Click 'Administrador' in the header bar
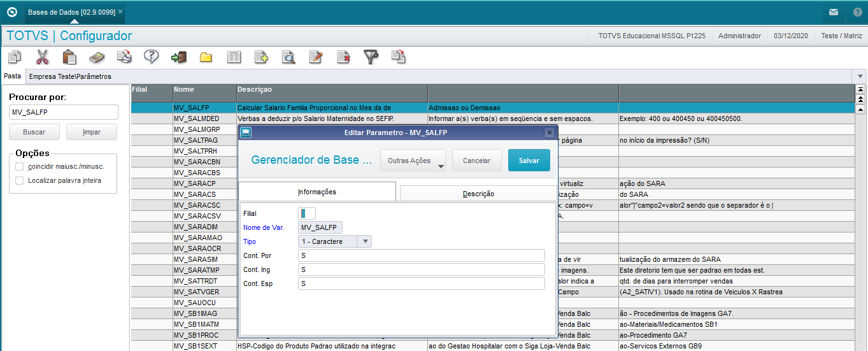The image size is (868, 351). tap(739, 36)
